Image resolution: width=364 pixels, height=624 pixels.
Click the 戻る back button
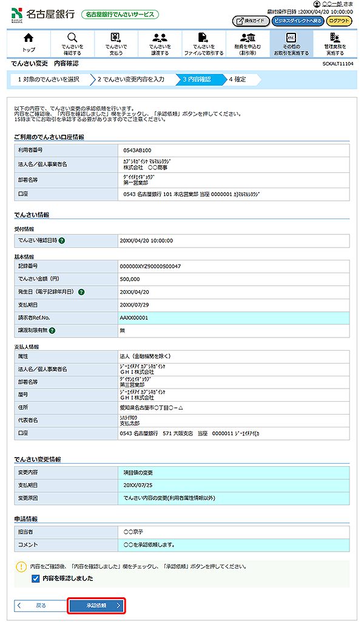[x=37, y=605]
